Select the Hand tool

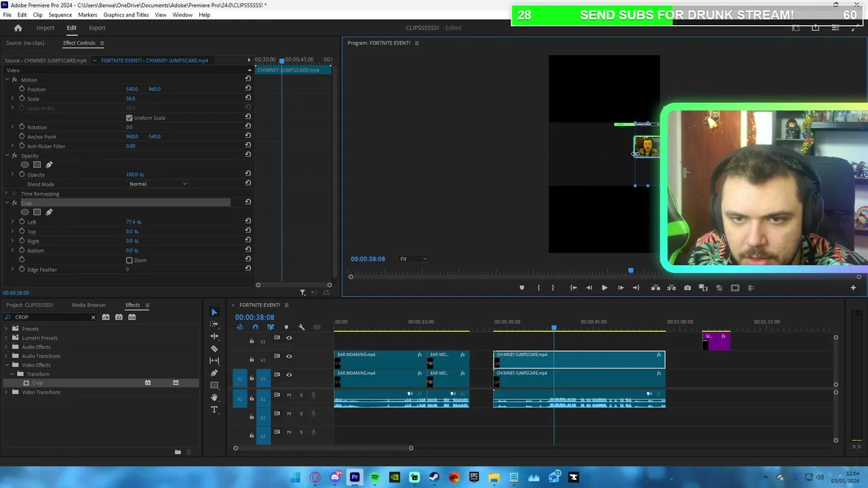coord(214,397)
